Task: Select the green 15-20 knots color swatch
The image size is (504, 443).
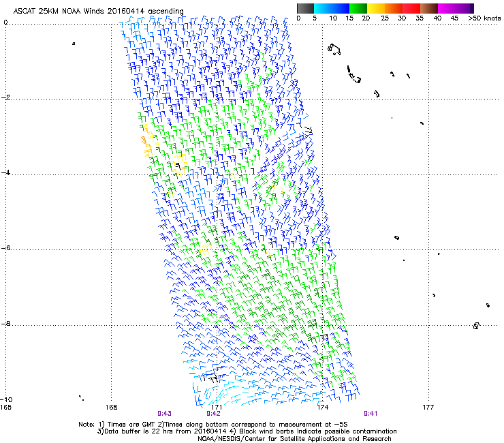Action: [x=358, y=8]
